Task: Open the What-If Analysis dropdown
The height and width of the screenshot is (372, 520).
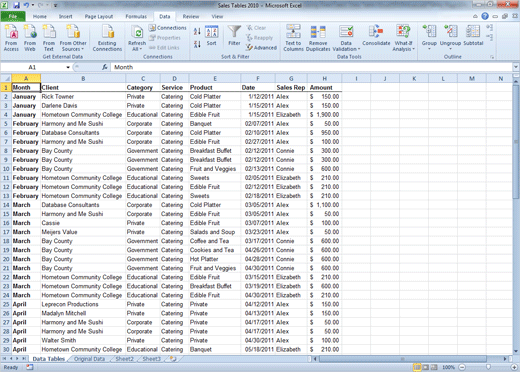Action: (403, 38)
